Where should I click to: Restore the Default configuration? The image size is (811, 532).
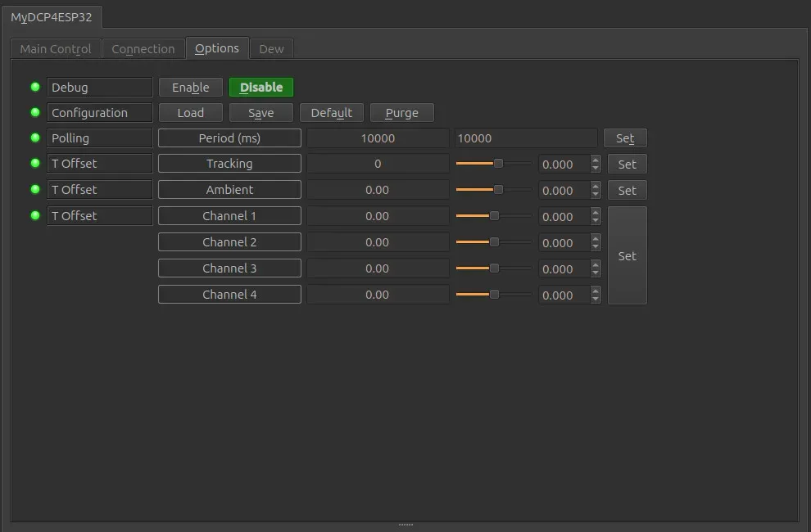[x=332, y=113]
